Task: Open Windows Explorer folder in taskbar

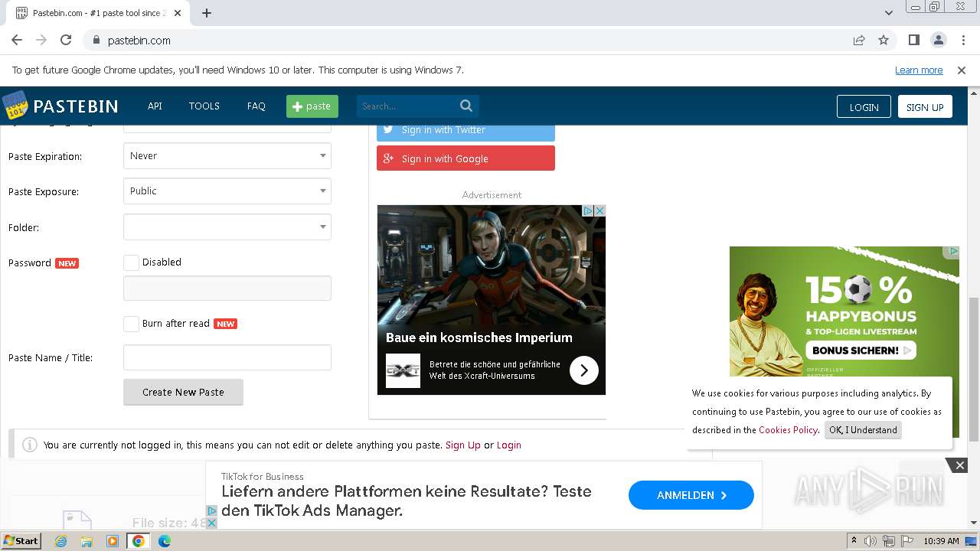Action: click(87, 541)
